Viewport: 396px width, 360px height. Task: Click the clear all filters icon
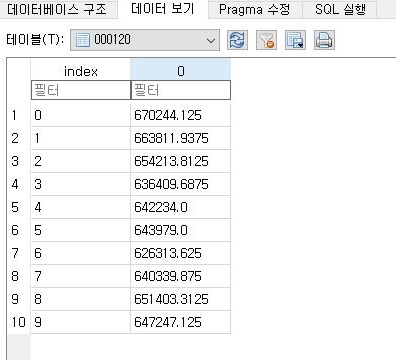266,40
